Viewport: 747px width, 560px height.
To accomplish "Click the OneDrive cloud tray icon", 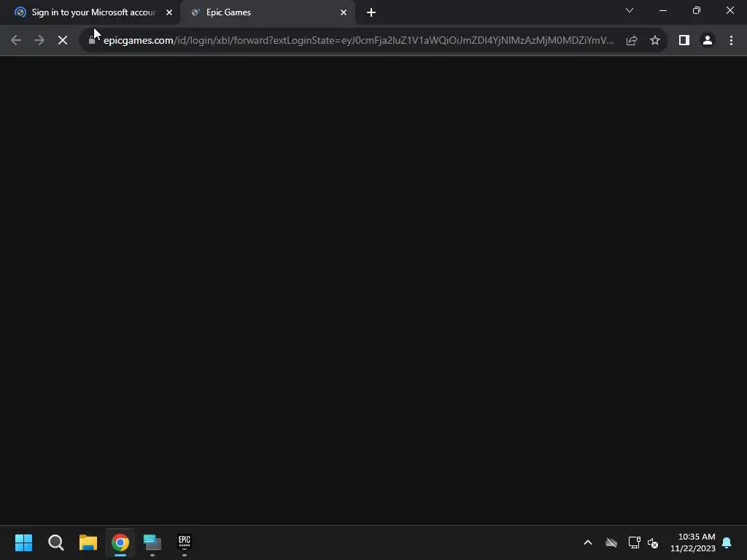I will coord(611,542).
